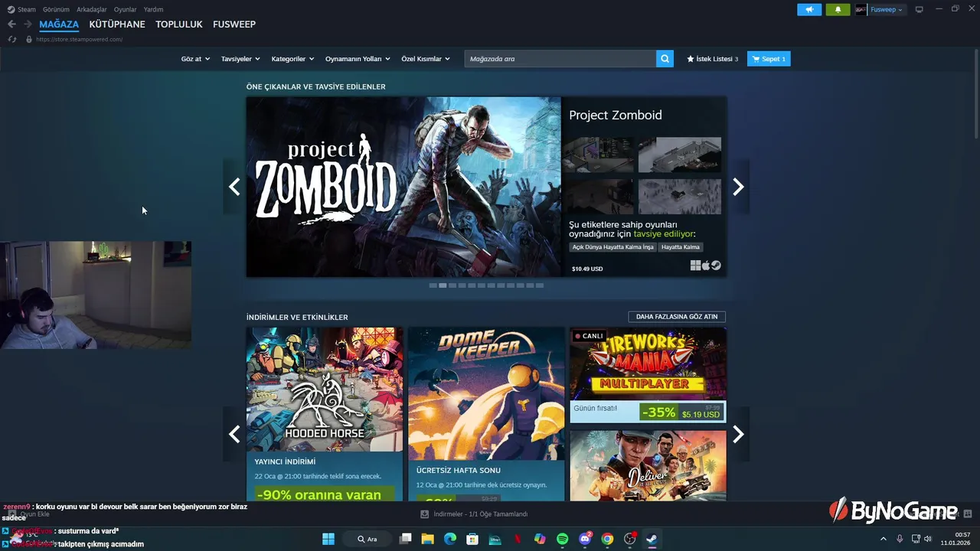Select second carousel page indicator
980x551 pixels.
click(x=443, y=285)
